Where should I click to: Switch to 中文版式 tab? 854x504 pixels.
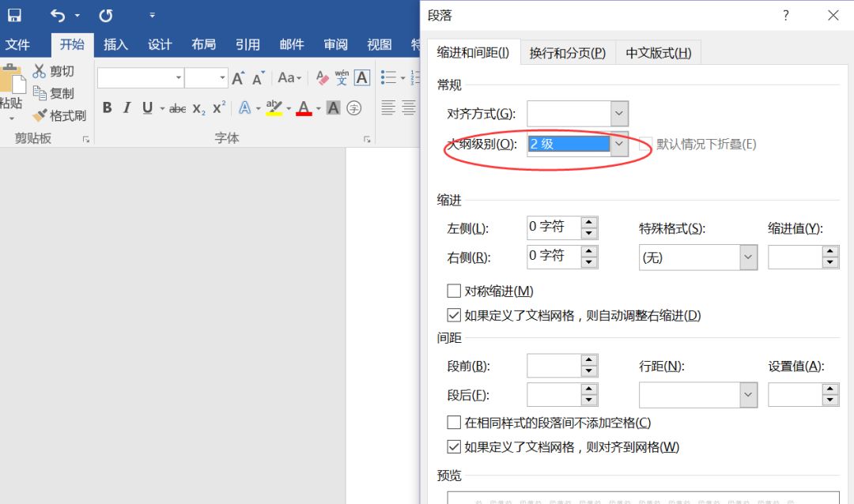click(x=659, y=53)
